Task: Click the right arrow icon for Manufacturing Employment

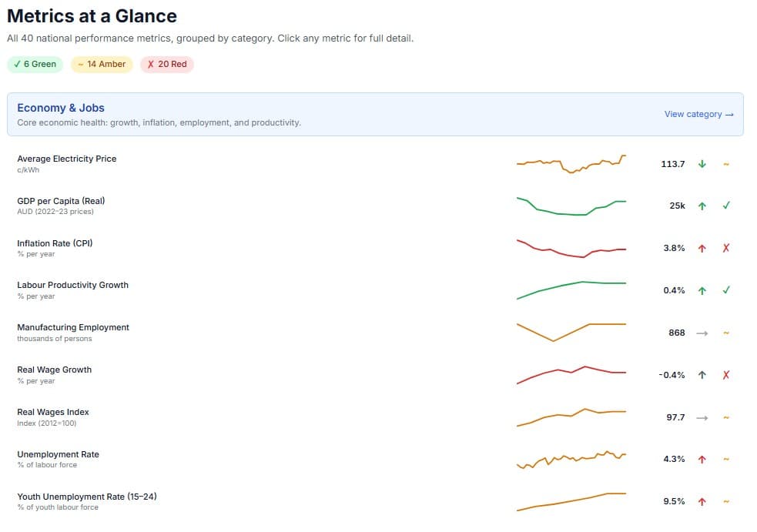Action: 702,333
